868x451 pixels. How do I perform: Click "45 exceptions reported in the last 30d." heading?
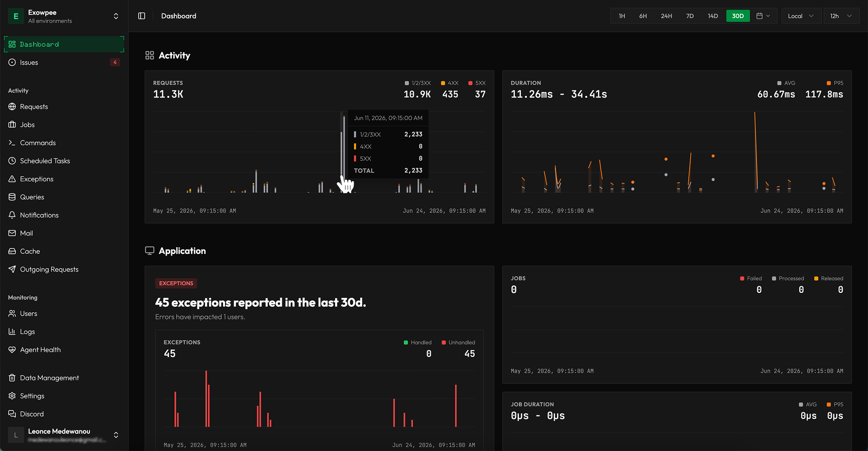tap(261, 302)
